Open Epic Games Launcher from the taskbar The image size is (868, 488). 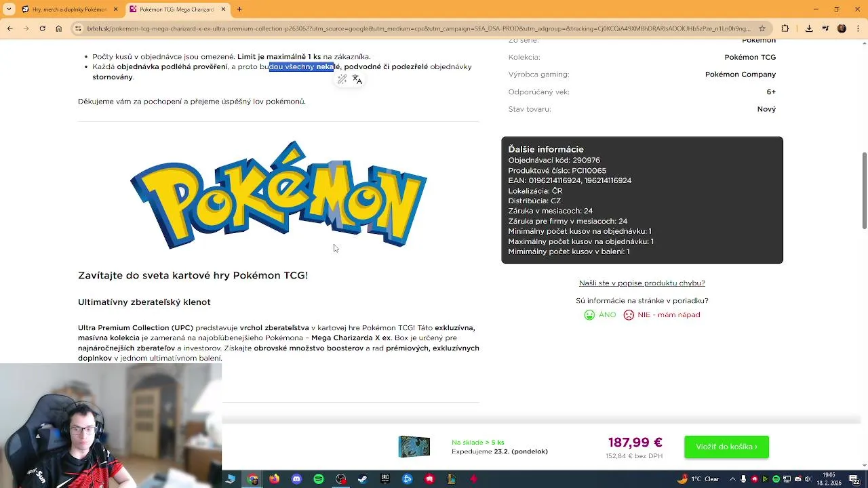pos(385,479)
